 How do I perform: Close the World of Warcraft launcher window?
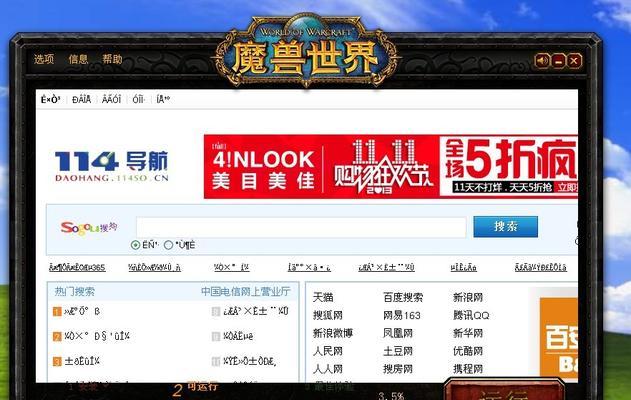tap(574, 61)
